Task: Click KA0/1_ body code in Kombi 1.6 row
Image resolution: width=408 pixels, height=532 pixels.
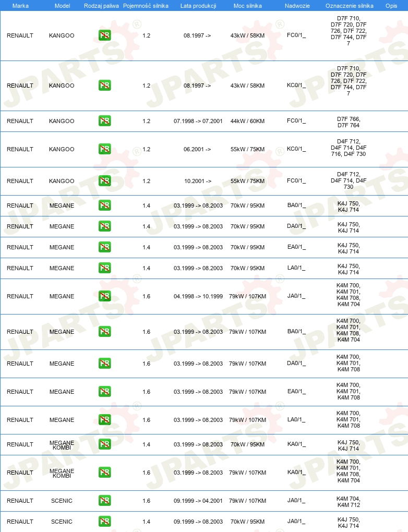Action: tap(296, 473)
